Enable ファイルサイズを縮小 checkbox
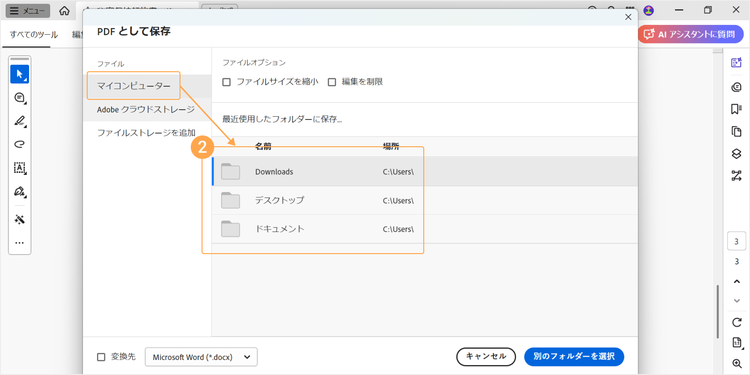This screenshot has width=750, height=375. [227, 82]
